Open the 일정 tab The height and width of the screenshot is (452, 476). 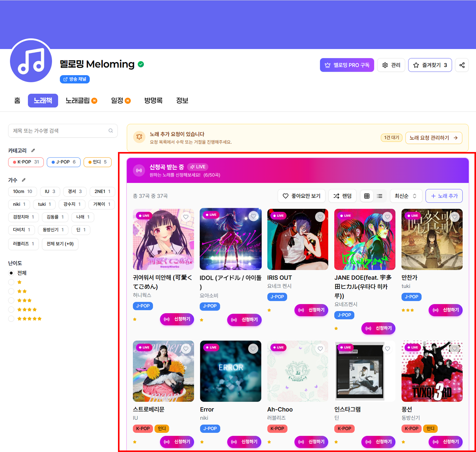(121, 100)
